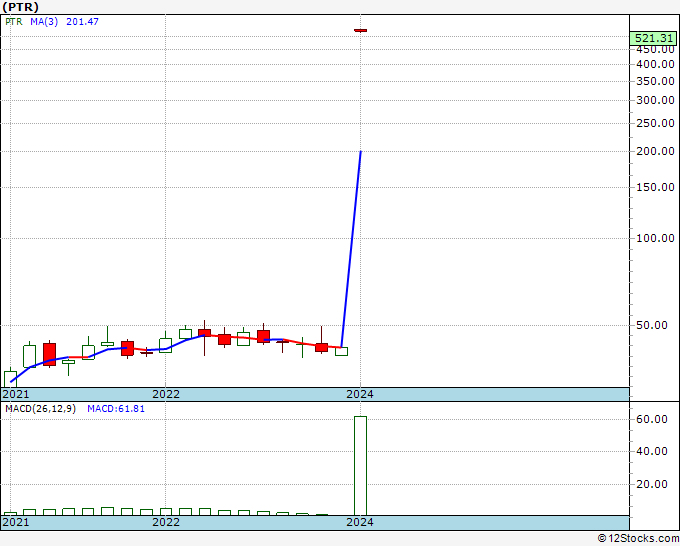Click the MA(3) indicator label
Image resolution: width=680 pixels, height=546 pixels.
click(x=44, y=21)
